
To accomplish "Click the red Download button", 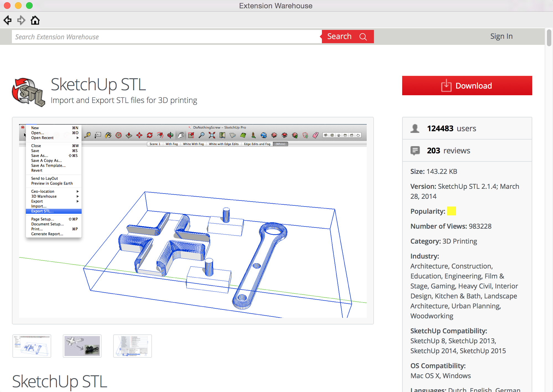I will click(467, 86).
